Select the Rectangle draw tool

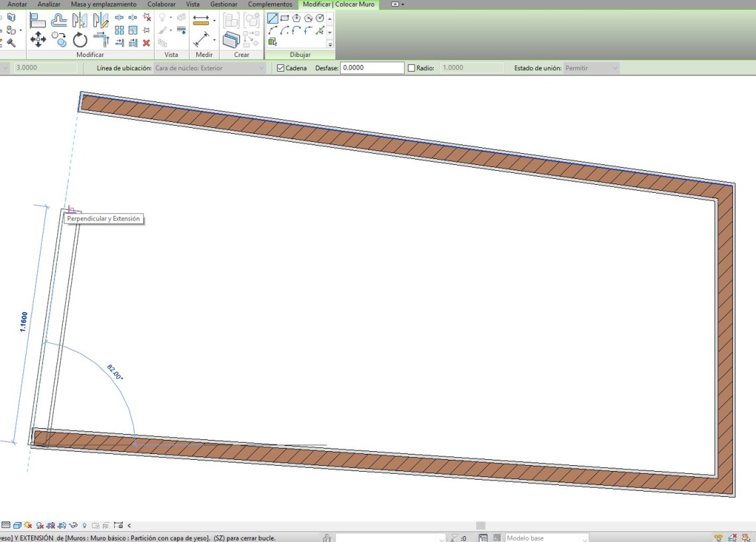(284, 19)
